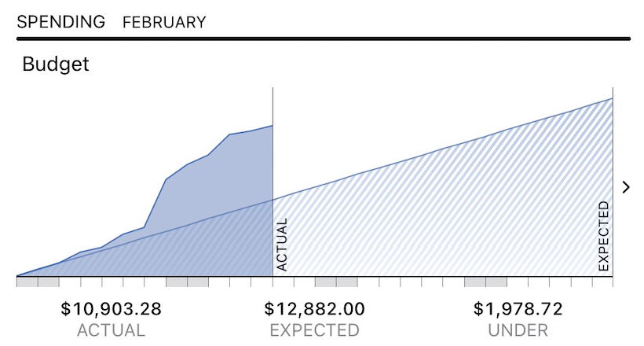The height and width of the screenshot is (346, 644).
Task: Select the second gray weekend marker on timeline
Action: tap(187, 282)
